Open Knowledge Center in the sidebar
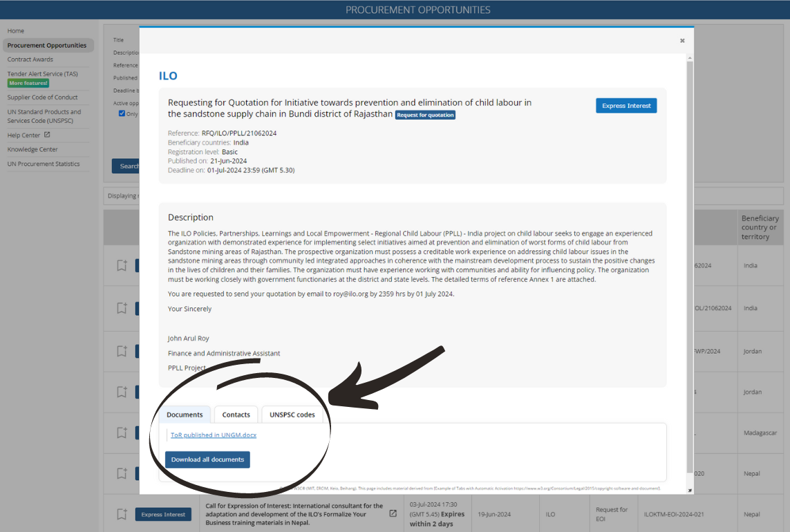 (x=32, y=149)
